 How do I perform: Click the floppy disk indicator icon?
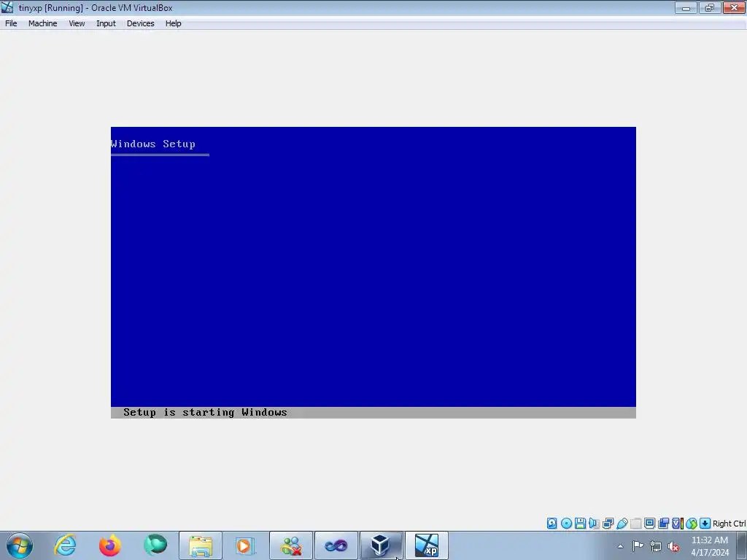point(580,524)
